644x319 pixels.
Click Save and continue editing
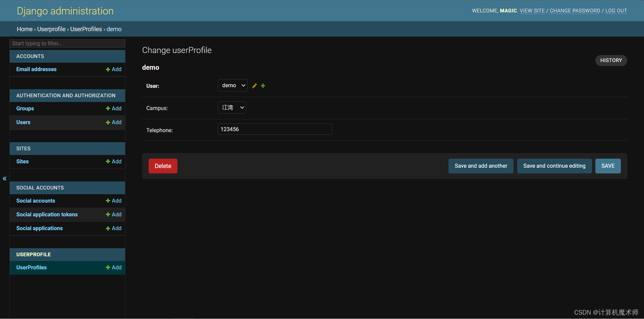point(554,166)
